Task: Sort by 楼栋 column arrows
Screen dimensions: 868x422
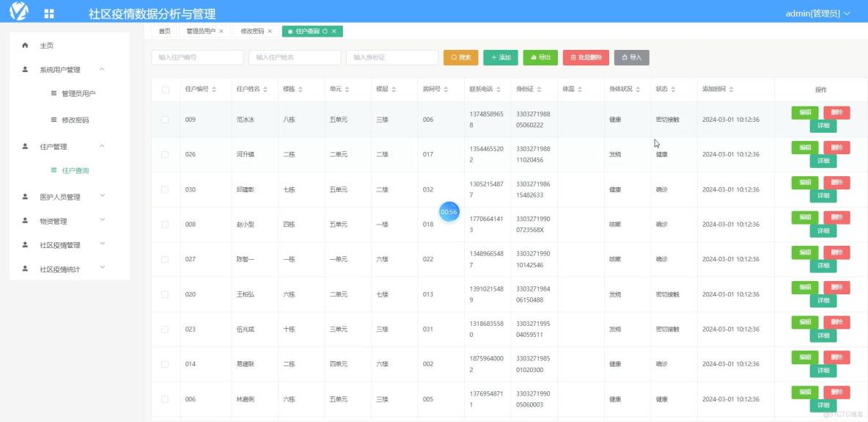Action: 301,90
